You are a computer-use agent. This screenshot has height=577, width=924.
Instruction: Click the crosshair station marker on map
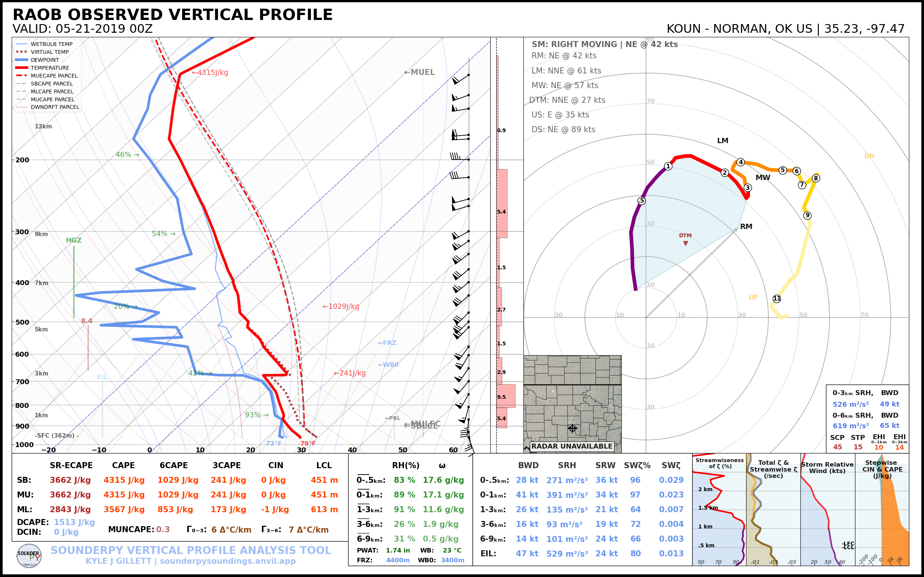pyautogui.click(x=572, y=428)
